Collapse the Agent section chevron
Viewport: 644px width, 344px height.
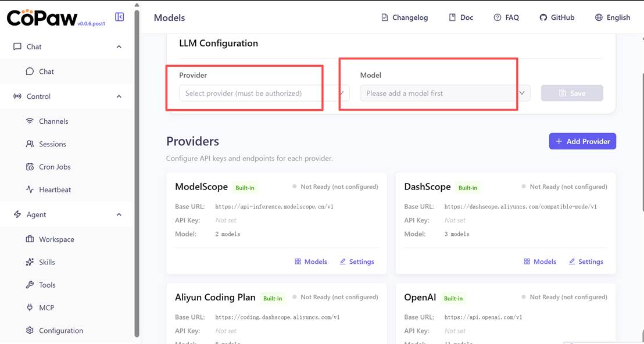pyautogui.click(x=119, y=214)
